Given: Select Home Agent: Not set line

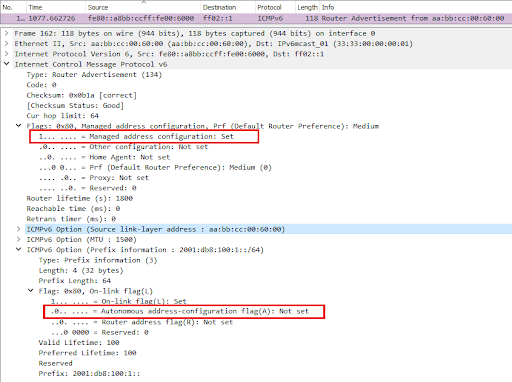Looking at the screenshot, I should [104, 157].
